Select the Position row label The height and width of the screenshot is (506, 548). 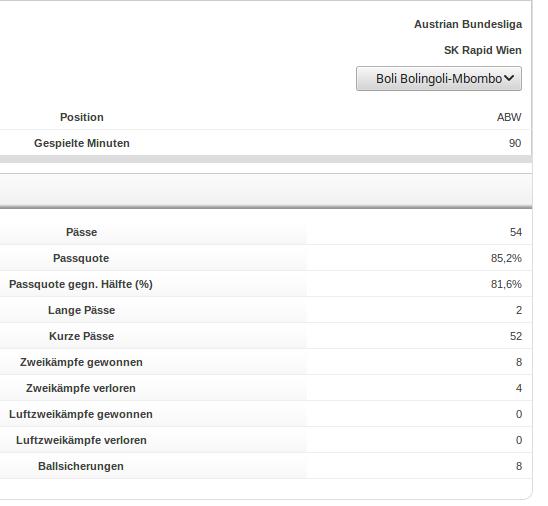coord(82,117)
